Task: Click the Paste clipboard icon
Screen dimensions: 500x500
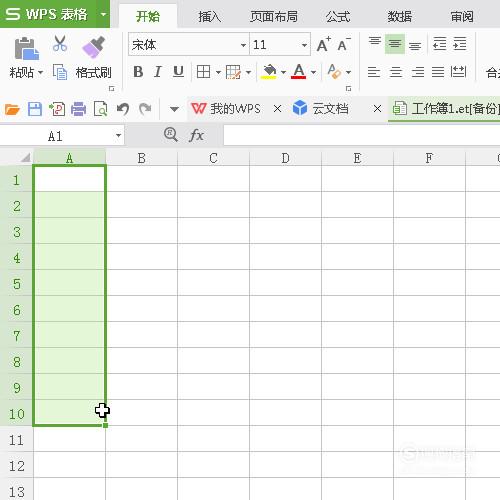Action: pos(26,49)
